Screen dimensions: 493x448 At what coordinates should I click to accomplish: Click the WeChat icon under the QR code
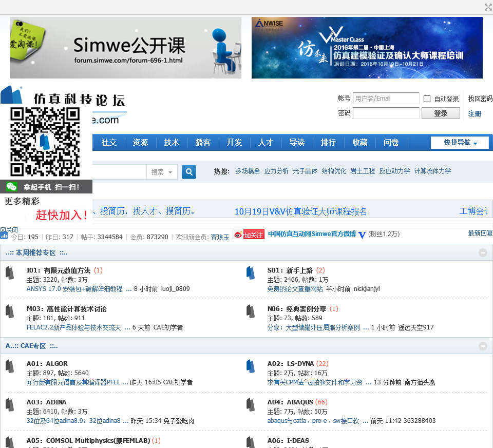pos(11,187)
